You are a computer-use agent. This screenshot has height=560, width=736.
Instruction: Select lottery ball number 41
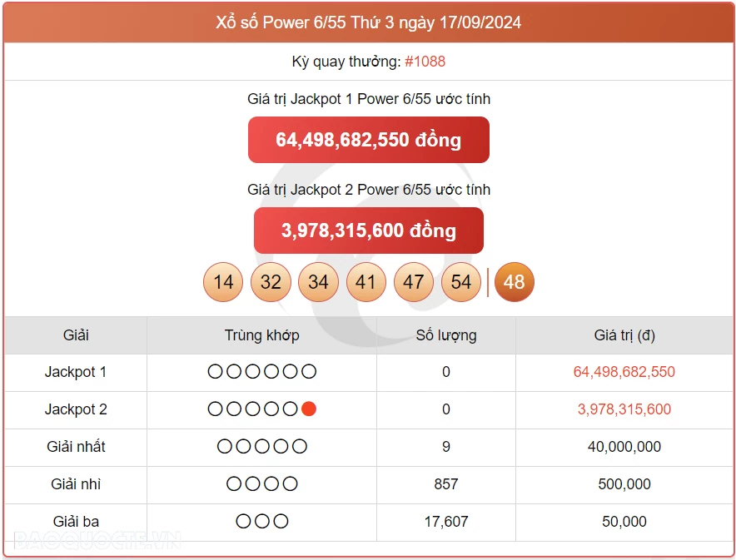click(366, 282)
